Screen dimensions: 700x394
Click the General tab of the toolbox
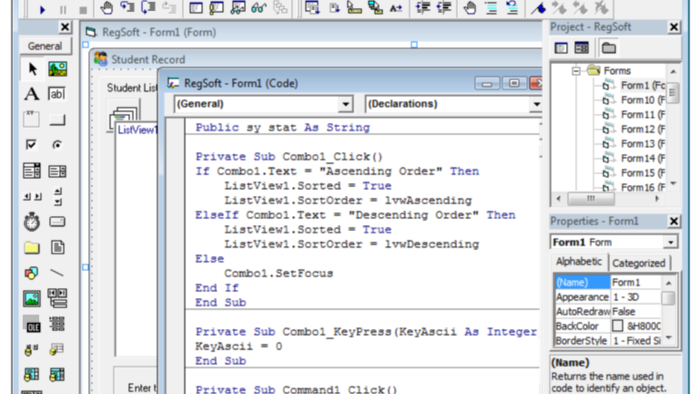[45, 46]
